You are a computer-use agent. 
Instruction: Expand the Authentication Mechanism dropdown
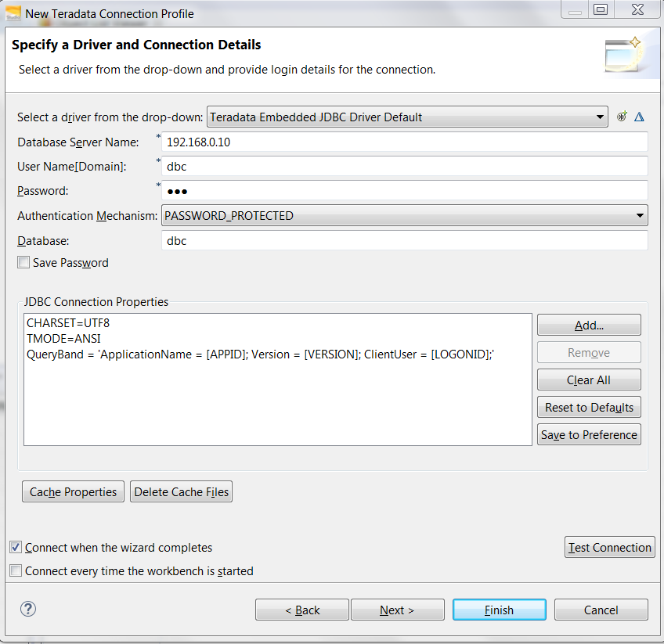point(641,215)
